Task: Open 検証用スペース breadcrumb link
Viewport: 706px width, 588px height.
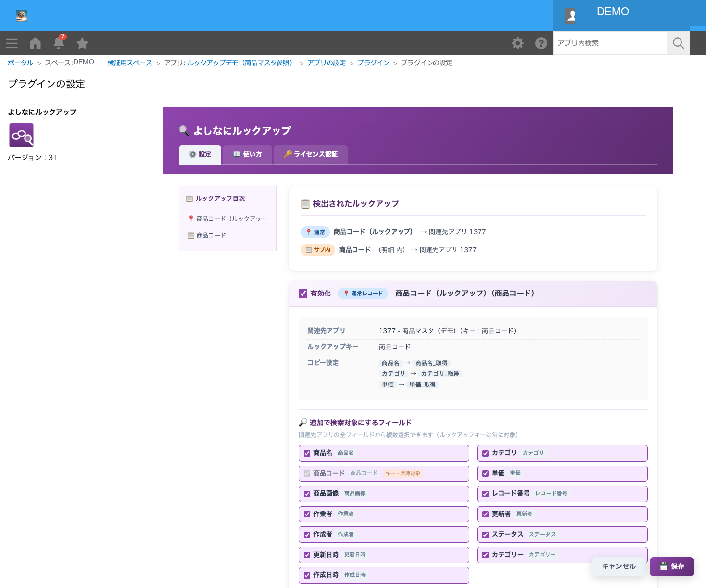Action: click(130, 63)
